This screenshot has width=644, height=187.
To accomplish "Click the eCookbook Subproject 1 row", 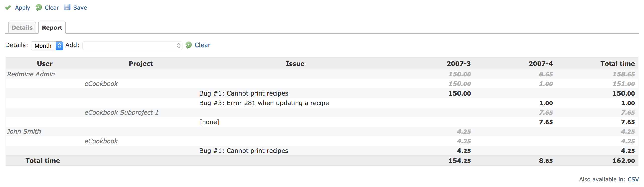I will (x=122, y=112).
